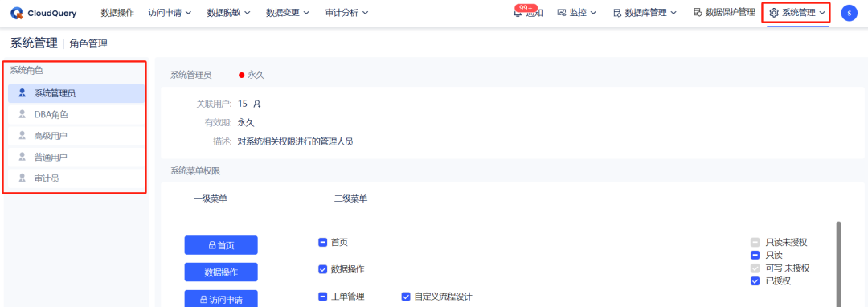868x307 pixels.
Task: Click the icon beside 数据保护管理
Action: click(x=698, y=12)
